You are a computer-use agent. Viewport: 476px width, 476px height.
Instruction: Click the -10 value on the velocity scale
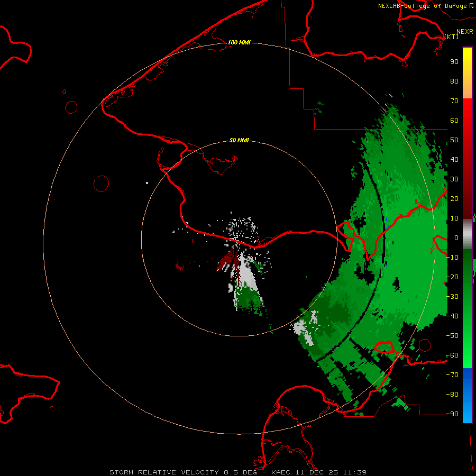452,258
